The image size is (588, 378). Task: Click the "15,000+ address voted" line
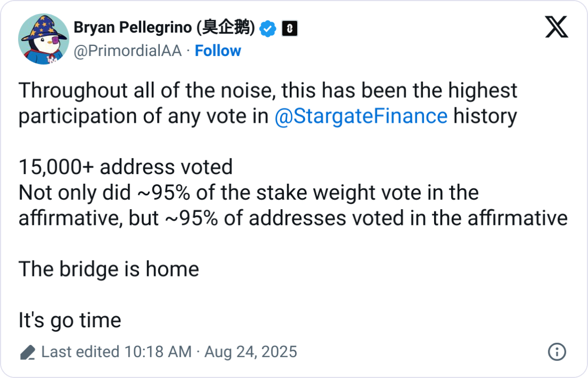click(x=126, y=167)
